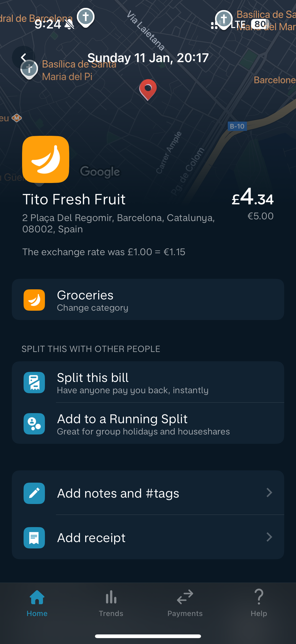Tap the £4.34 transaction amount

click(x=253, y=198)
